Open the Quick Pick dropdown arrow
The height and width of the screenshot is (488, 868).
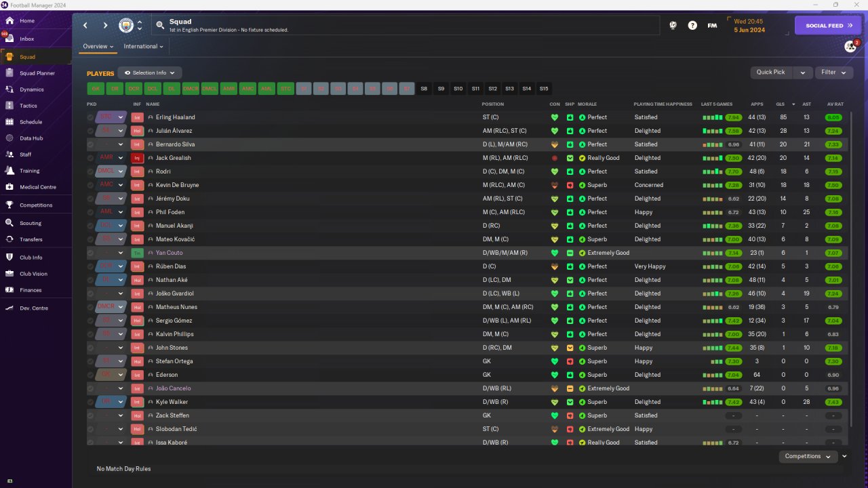[802, 73]
